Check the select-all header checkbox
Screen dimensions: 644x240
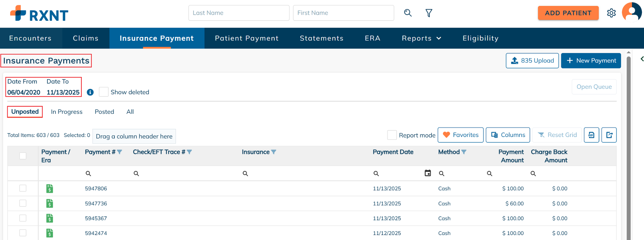point(23,156)
